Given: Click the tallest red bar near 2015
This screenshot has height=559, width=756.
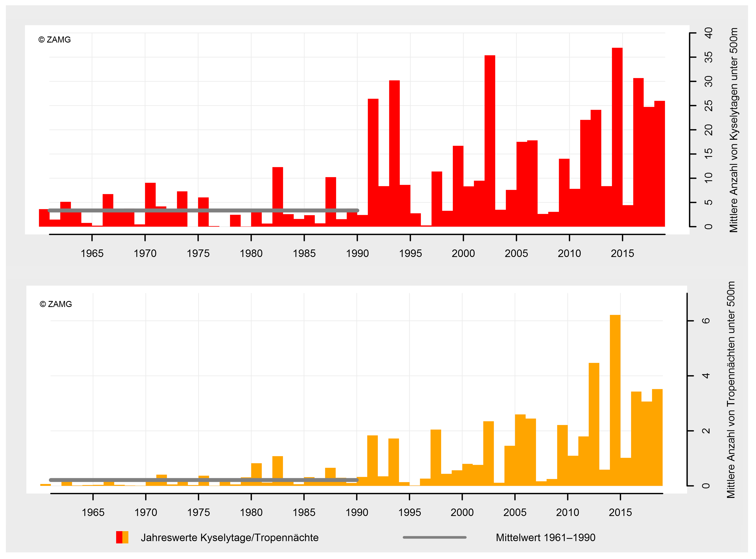Looking at the screenshot, I should (x=617, y=135).
